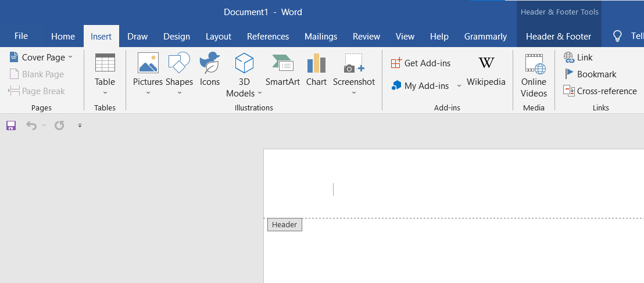Switch to the Layout tab

pos(219,36)
